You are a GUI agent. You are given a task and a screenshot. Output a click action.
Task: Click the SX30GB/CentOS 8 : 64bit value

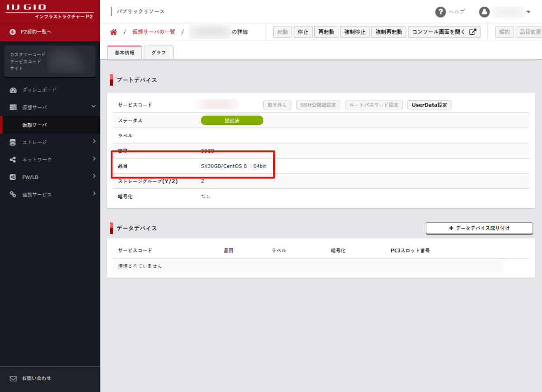pyautogui.click(x=234, y=166)
